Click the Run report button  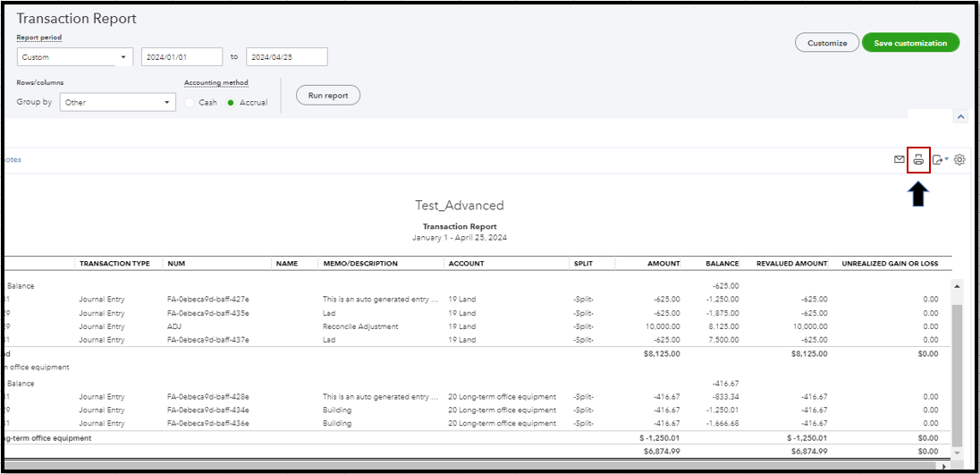coord(328,96)
